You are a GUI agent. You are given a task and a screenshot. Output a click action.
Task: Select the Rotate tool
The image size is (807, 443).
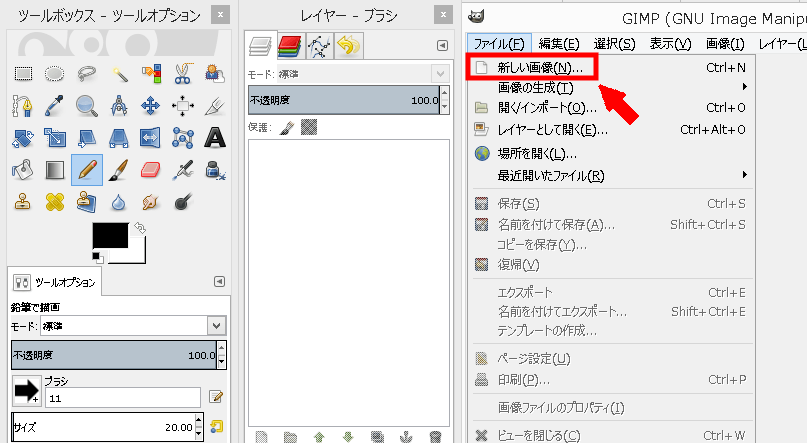[23, 138]
